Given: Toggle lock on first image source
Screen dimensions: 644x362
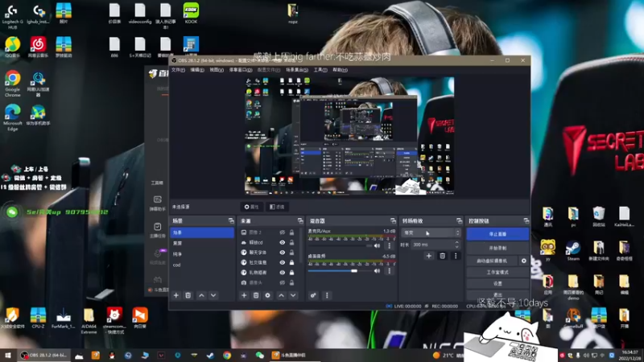Looking at the screenshot, I should pyautogui.click(x=291, y=232).
